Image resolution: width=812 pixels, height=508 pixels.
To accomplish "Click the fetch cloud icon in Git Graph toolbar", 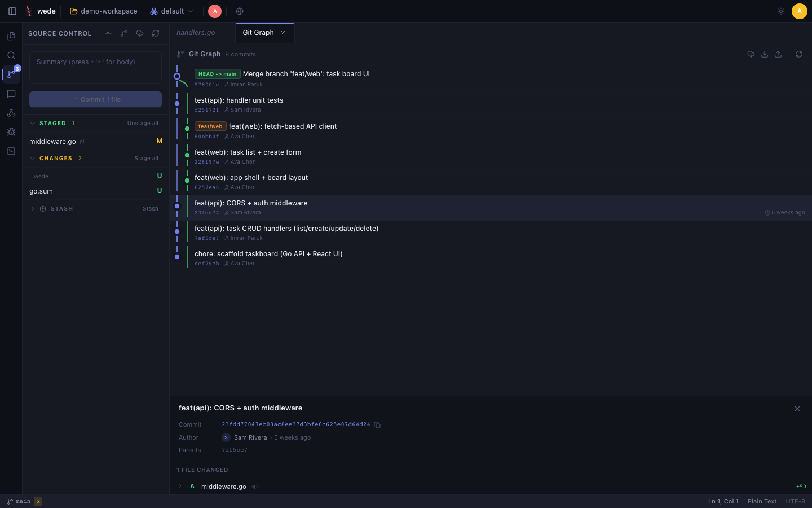I will click(x=751, y=54).
